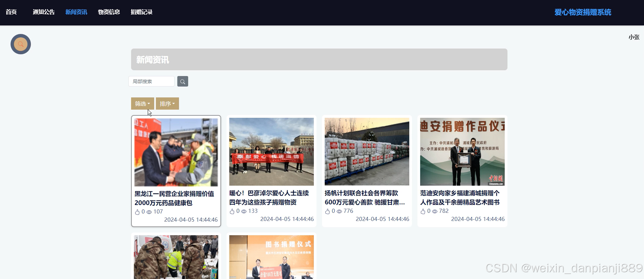644x279 pixels.
Task: Open article 范迪安向家乡福建浦城捐赠
Action: [x=460, y=198]
